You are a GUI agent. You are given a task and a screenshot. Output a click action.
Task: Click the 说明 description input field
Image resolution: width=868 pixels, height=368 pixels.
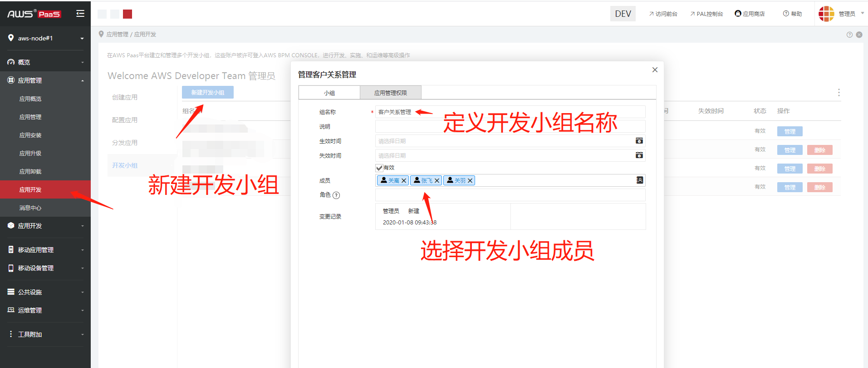point(510,126)
